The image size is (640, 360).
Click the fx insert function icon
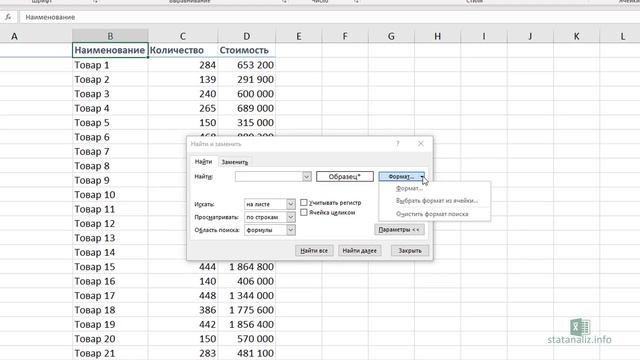click(x=8, y=17)
